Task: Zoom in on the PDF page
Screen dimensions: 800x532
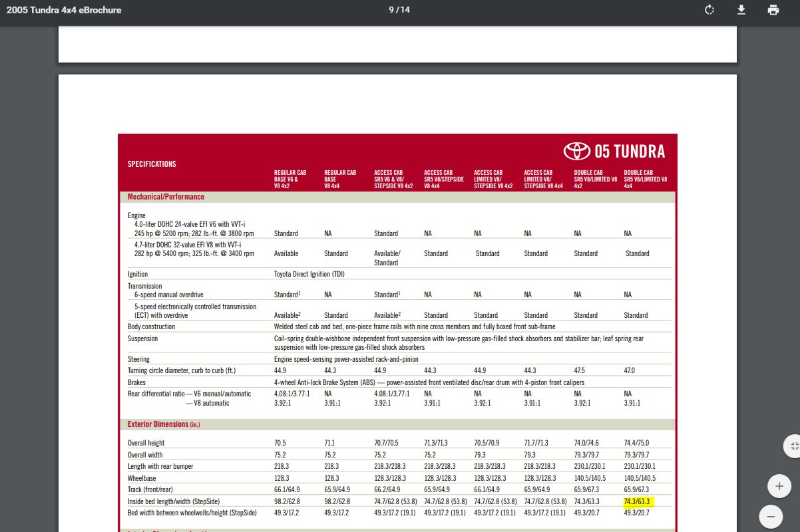Action: pos(779,486)
